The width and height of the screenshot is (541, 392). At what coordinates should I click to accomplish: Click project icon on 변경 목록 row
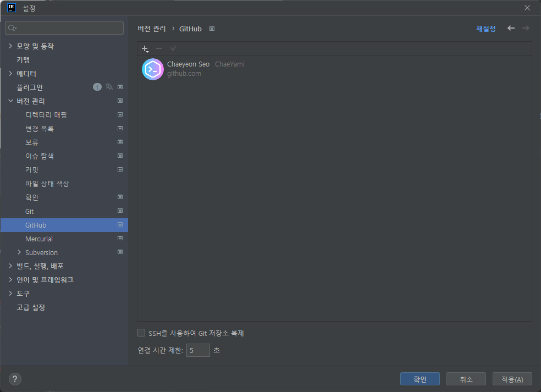[x=120, y=128]
